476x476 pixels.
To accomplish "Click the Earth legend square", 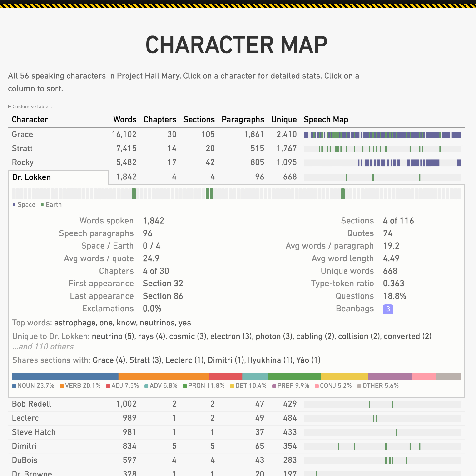I will (42, 205).
